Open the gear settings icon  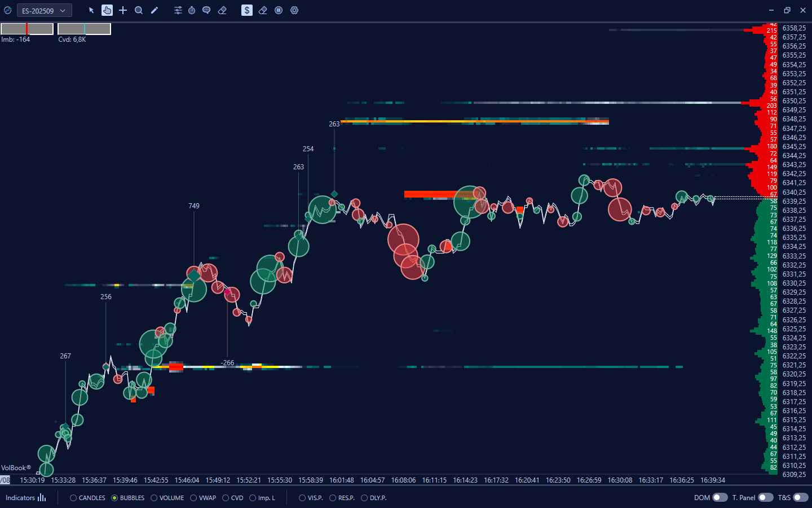click(294, 10)
